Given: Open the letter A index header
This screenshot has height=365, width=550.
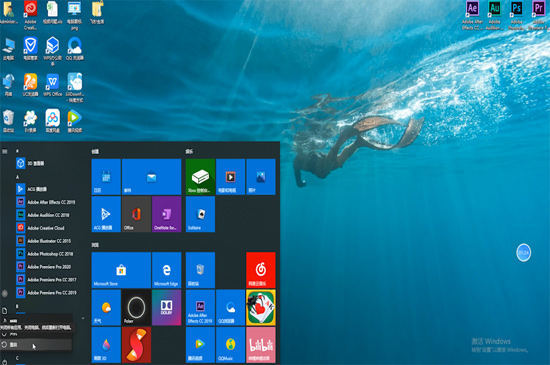Looking at the screenshot, I should [17, 177].
